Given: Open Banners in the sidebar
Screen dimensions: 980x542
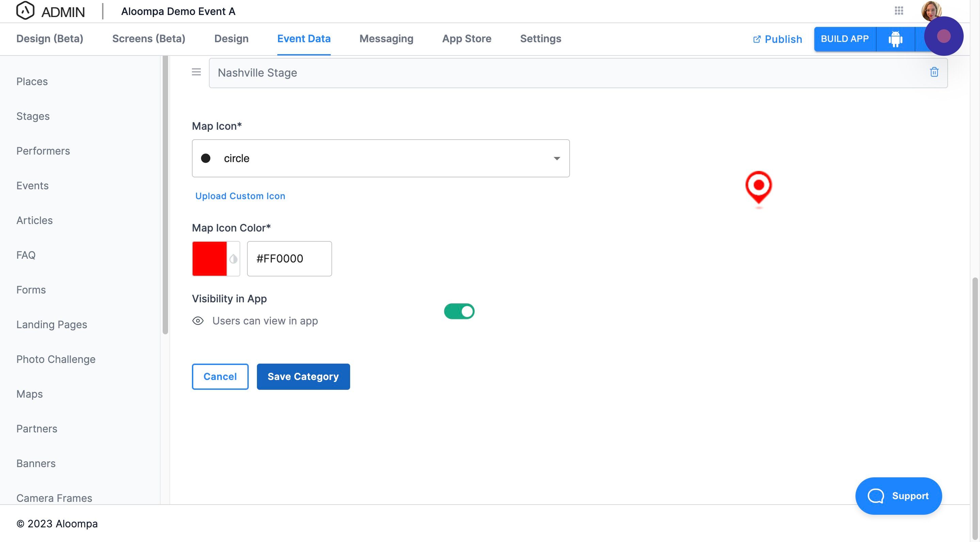Looking at the screenshot, I should click(x=36, y=463).
